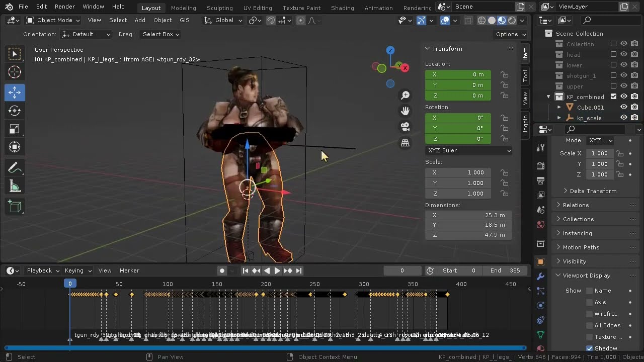Open the Drag Select Box dropdown

click(x=160, y=34)
